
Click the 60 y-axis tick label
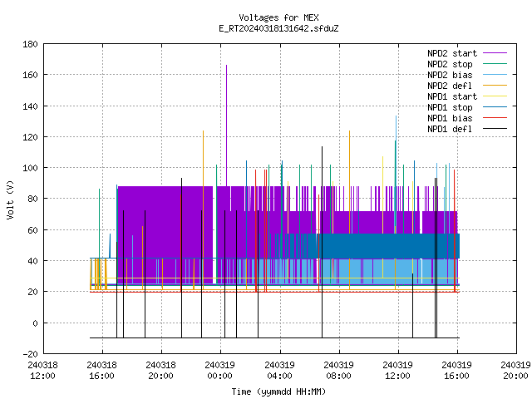coord(32,230)
